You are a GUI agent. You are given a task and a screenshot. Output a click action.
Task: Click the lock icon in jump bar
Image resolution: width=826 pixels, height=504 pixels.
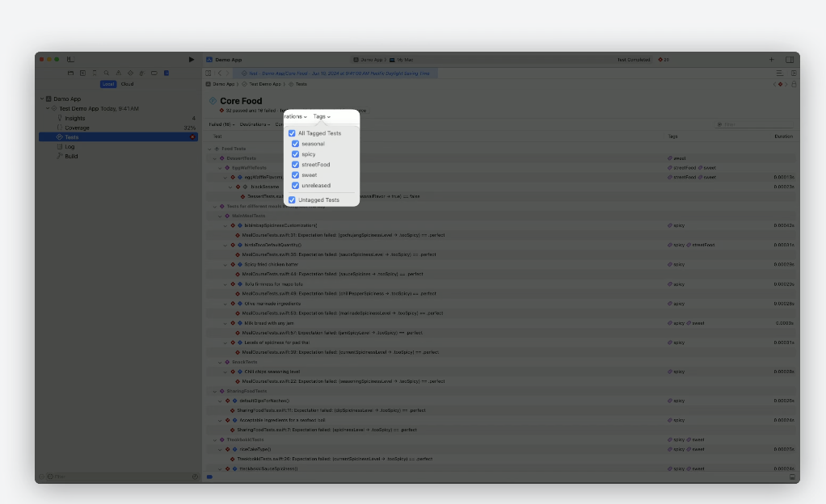pyautogui.click(x=794, y=84)
